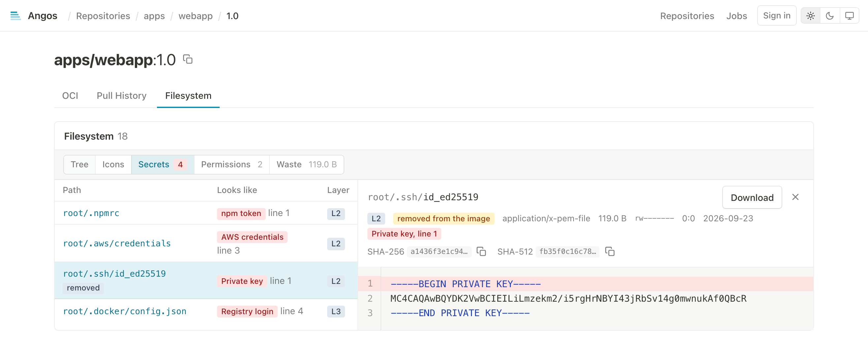
Task: Show the Waste filter
Action: click(x=307, y=164)
